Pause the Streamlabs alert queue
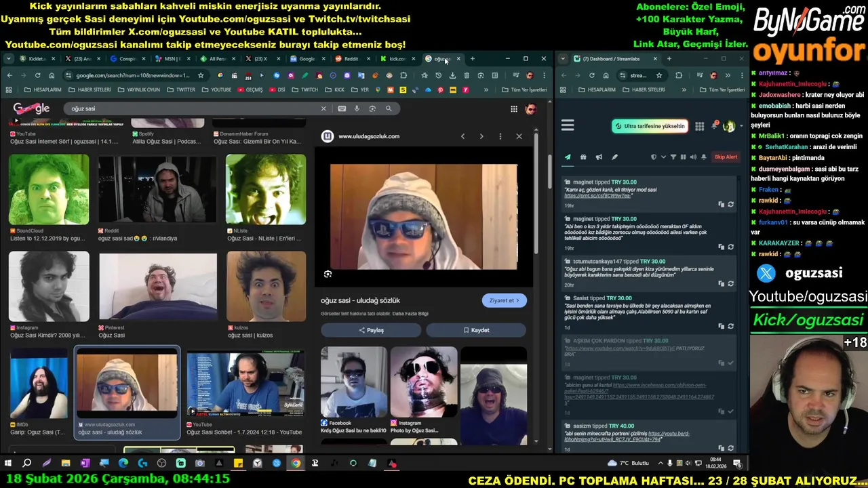This screenshot has width=868, height=488. click(x=683, y=157)
